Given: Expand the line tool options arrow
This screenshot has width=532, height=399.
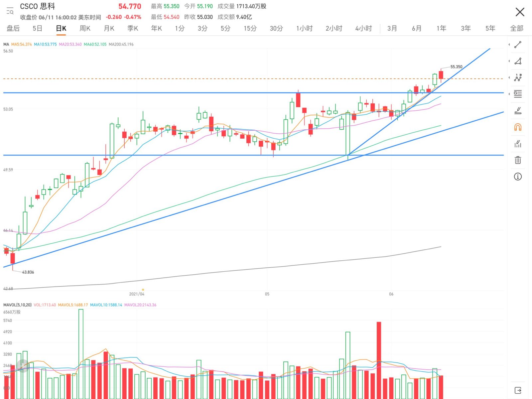Looking at the screenshot, I should 509,45.
